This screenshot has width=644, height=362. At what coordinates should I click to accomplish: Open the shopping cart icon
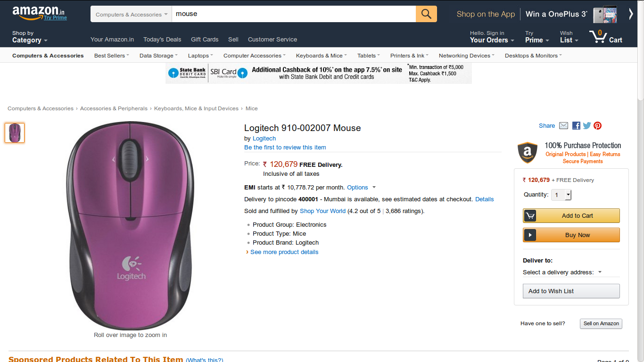(605, 37)
